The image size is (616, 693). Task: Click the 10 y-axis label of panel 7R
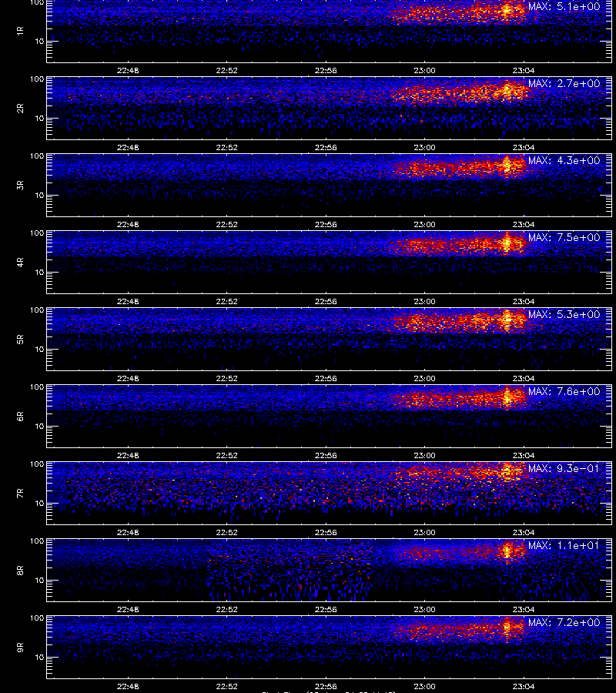(x=39, y=503)
